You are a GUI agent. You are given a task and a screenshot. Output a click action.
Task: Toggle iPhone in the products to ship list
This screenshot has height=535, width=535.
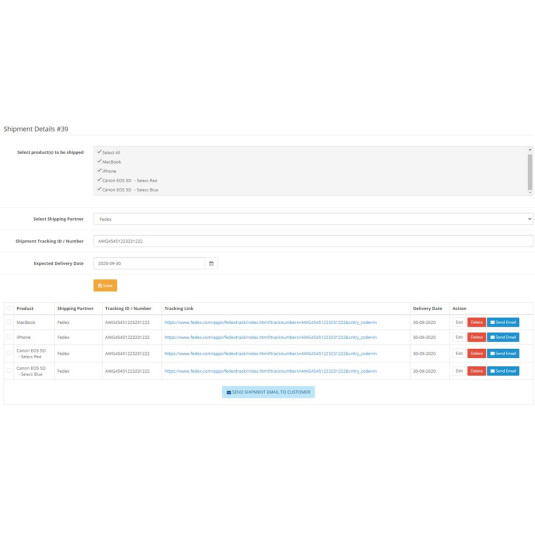[107, 171]
